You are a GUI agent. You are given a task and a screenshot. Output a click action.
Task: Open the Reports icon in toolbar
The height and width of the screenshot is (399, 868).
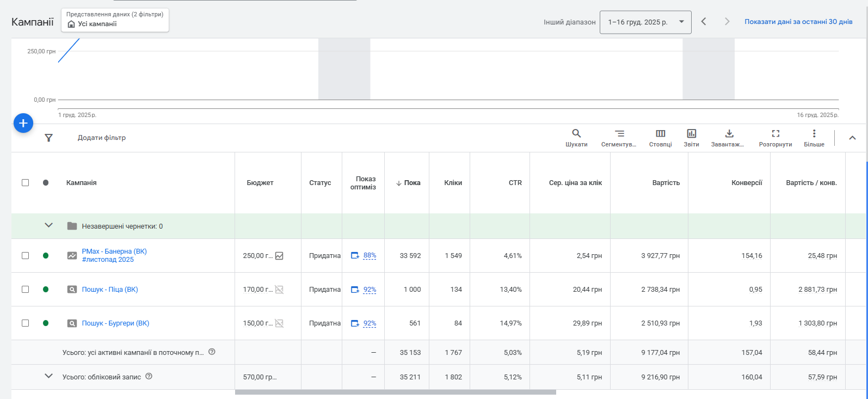691,134
